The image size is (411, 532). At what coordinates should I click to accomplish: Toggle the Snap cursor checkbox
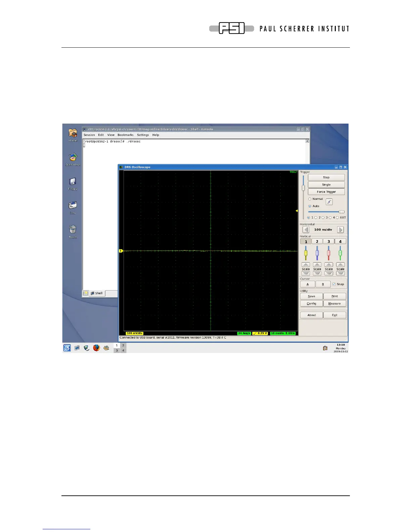click(334, 284)
